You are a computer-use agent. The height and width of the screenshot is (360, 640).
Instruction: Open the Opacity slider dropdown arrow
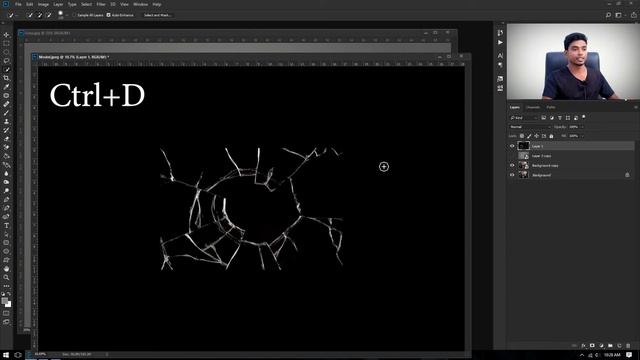582,127
